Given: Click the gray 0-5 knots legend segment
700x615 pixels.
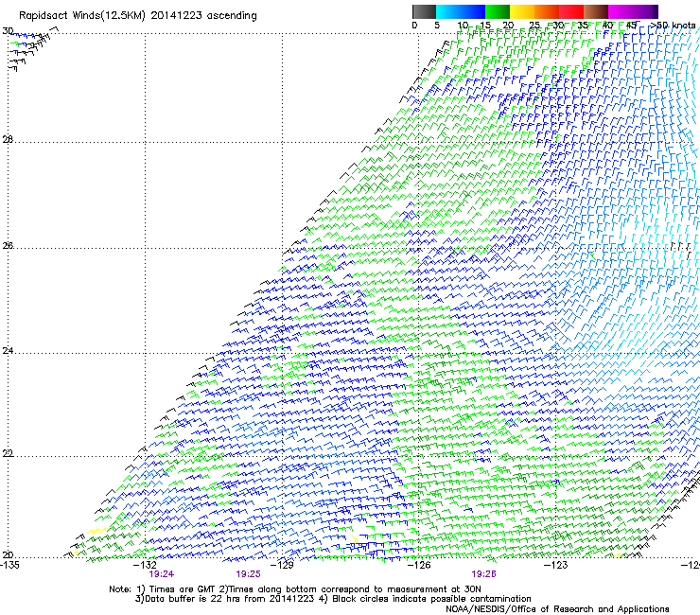Looking at the screenshot, I should click(424, 11).
